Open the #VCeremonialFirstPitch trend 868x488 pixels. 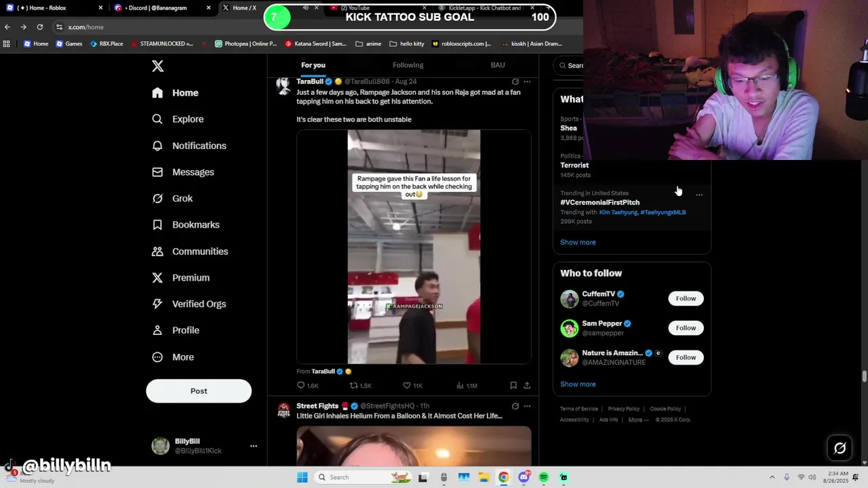point(599,203)
